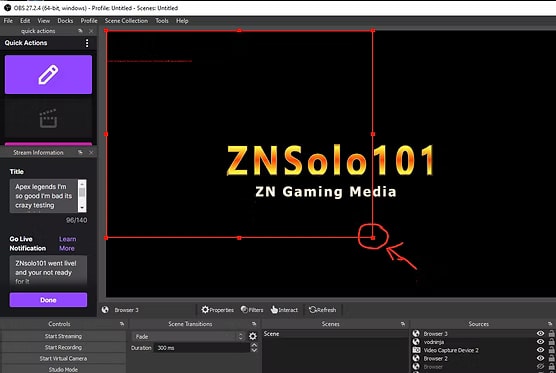556x373 pixels.
Task: Open the Tools menu
Action: tap(162, 21)
